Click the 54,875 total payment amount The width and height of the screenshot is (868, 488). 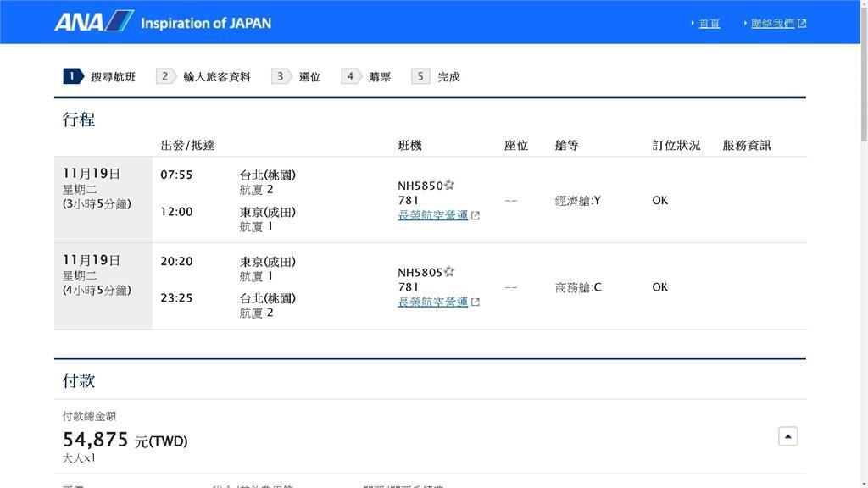[96, 440]
